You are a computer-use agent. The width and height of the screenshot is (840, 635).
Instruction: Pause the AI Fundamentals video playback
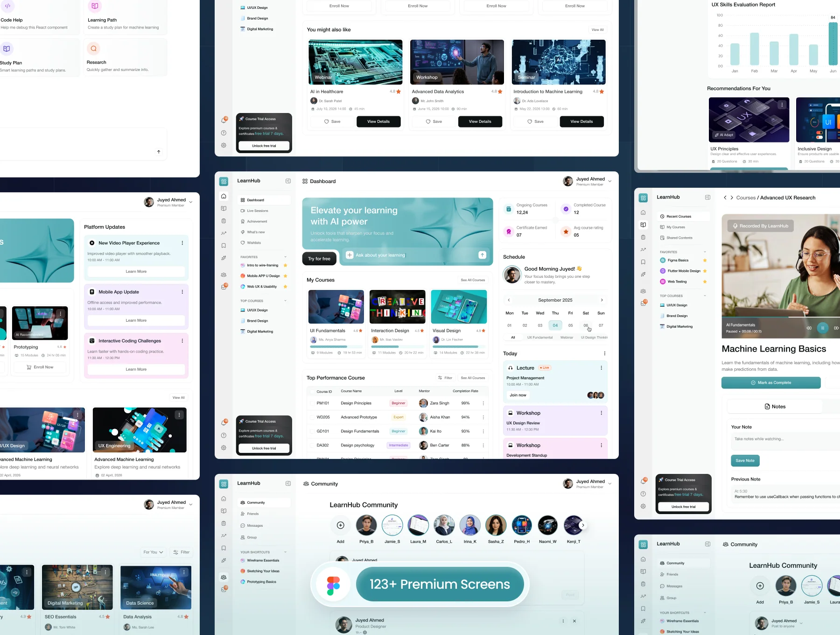(x=823, y=328)
